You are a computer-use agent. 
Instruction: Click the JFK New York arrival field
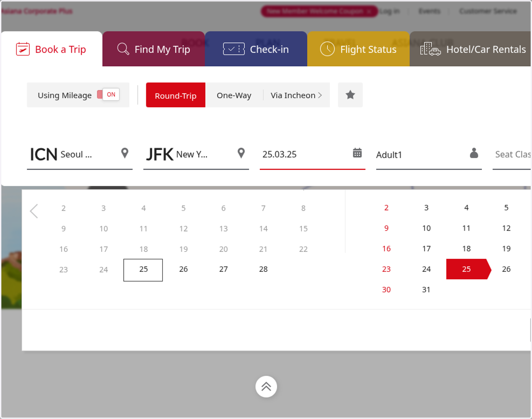pyautogui.click(x=196, y=154)
